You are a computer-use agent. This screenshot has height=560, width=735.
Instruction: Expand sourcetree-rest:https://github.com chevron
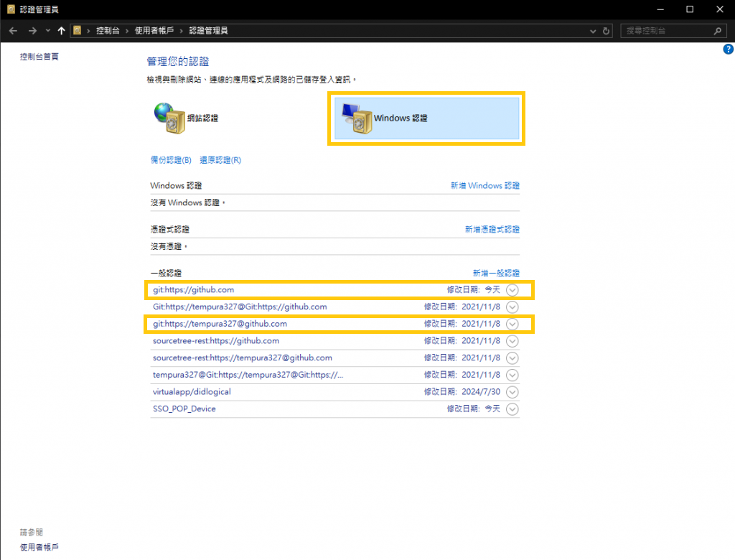[512, 341]
